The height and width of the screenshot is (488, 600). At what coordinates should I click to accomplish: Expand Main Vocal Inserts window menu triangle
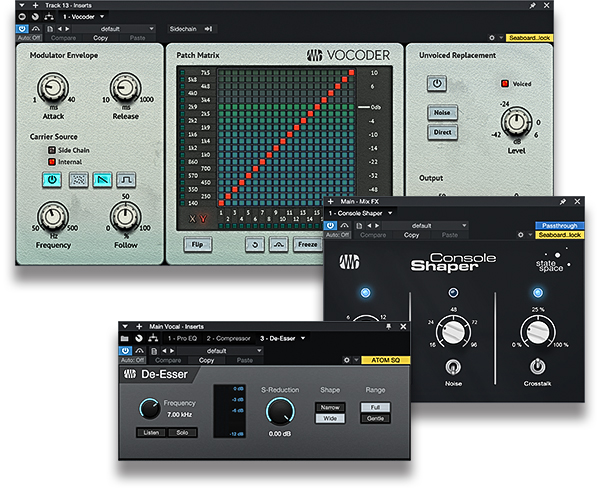point(125,326)
